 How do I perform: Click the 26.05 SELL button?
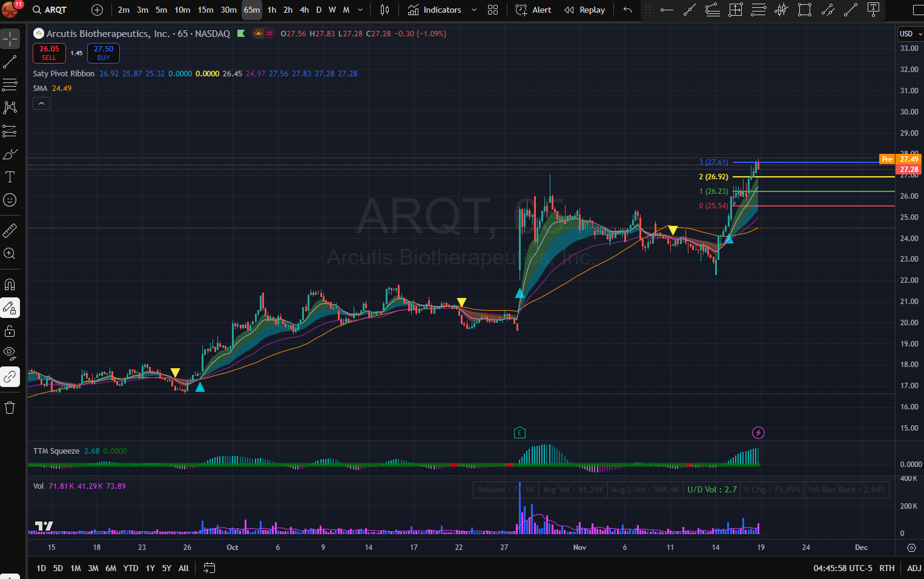tap(49, 53)
